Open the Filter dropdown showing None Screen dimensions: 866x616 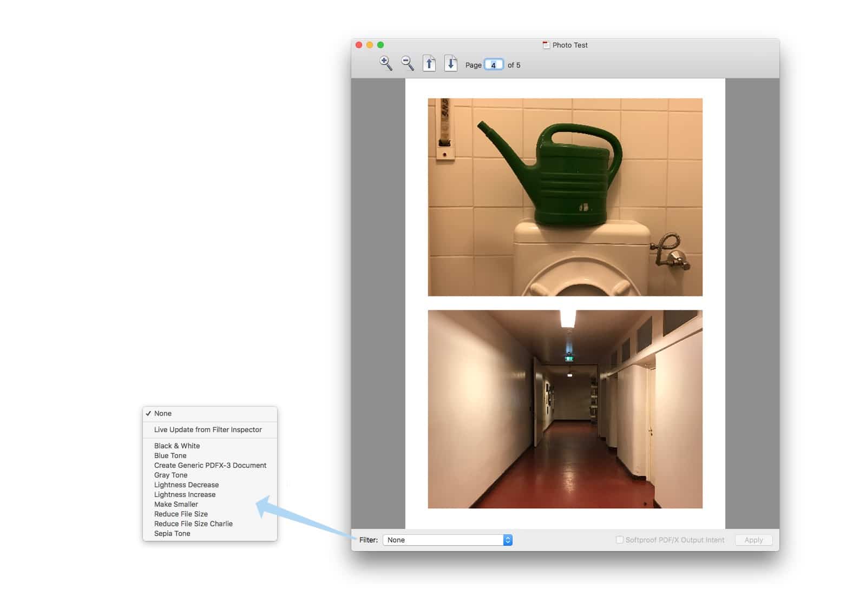coord(447,540)
